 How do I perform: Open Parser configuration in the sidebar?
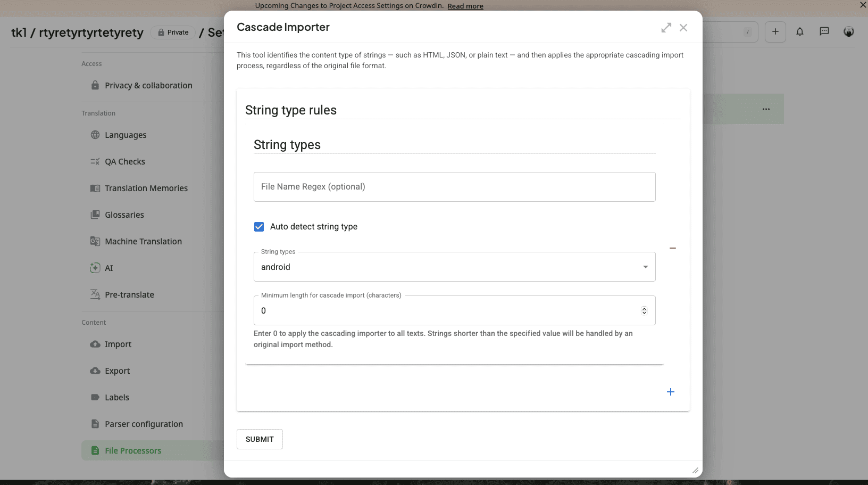(x=144, y=424)
